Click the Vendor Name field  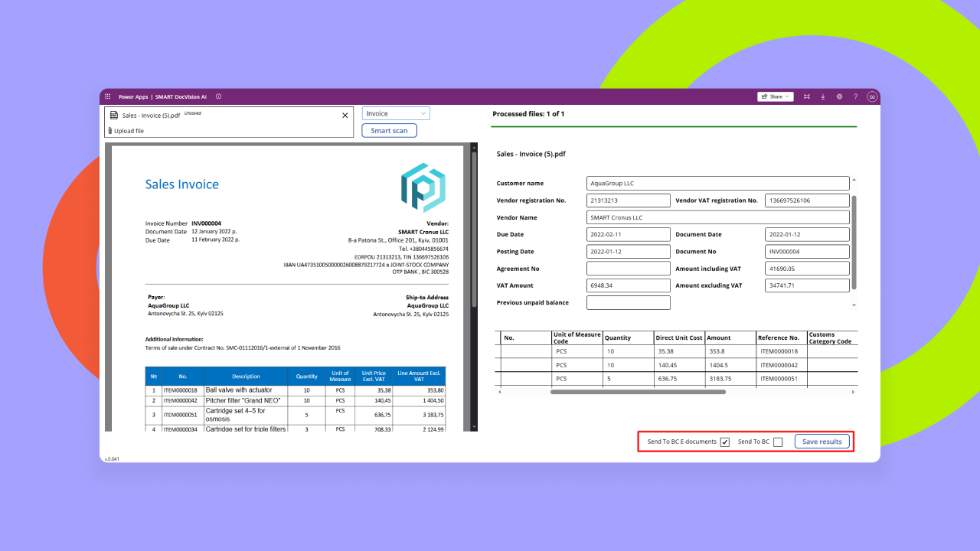pyautogui.click(x=718, y=217)
